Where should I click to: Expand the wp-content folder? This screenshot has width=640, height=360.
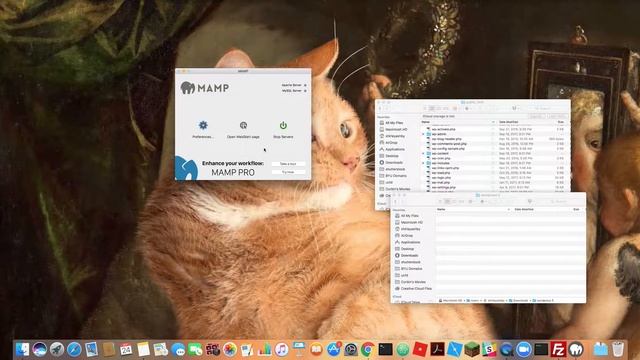pyautogui.click(x=423, y=153)
